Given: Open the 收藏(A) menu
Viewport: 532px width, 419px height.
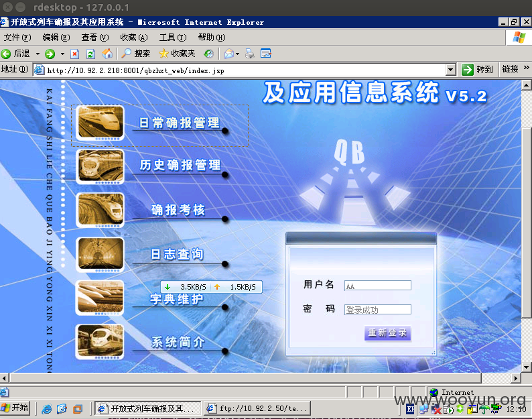Looking at the screenshot, I should (x=134, y=38).
